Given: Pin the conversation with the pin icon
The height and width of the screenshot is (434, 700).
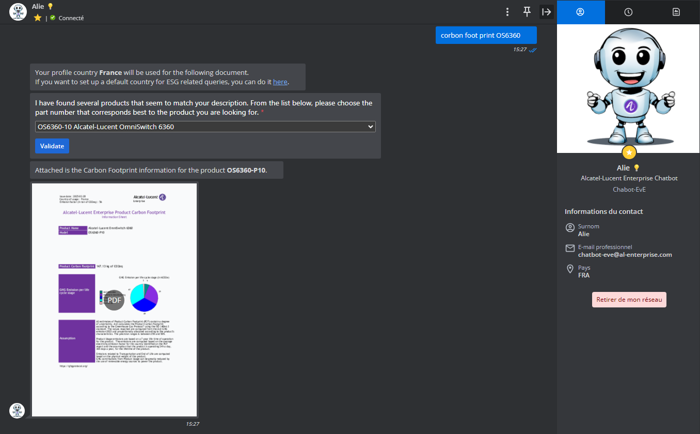Looking at the screenshot, I should point(527,12).
